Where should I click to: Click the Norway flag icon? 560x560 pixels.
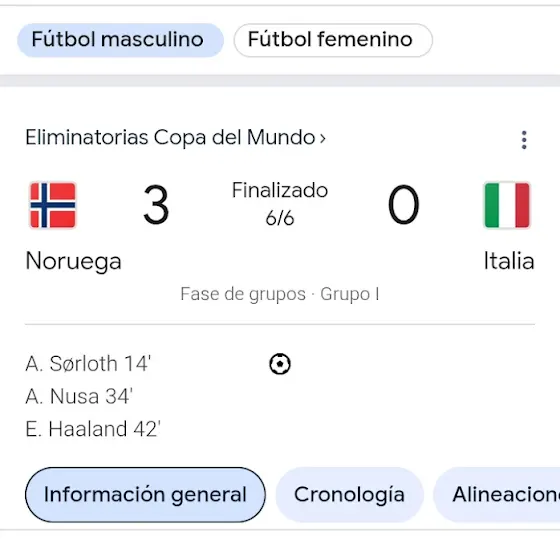coord(53,205)
